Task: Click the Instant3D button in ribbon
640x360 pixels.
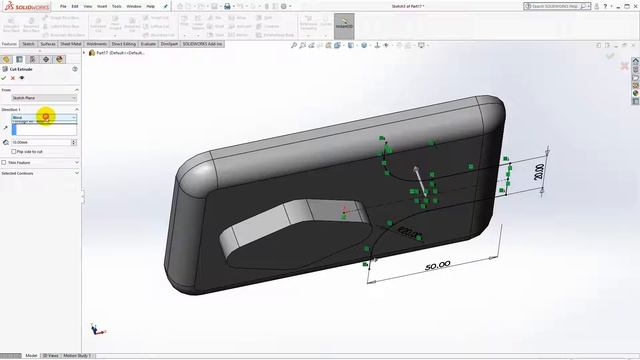Action: [x=344, y=26]
